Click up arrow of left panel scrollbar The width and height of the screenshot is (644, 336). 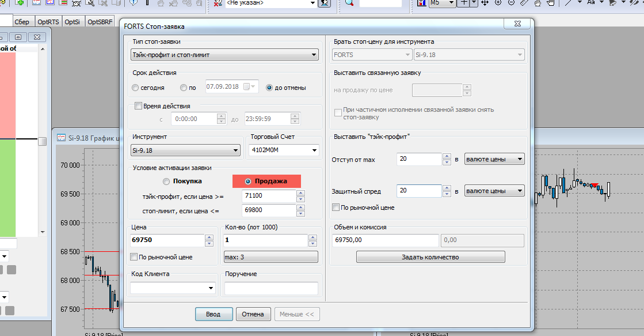tap(43, 49)
